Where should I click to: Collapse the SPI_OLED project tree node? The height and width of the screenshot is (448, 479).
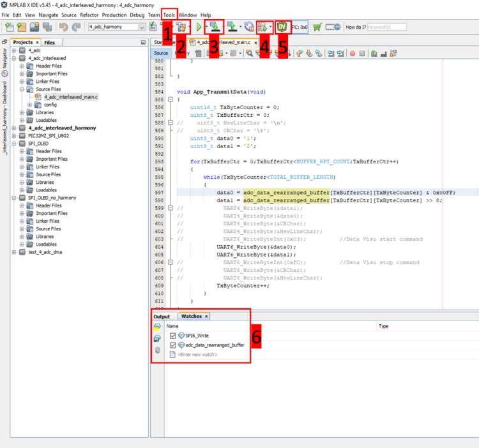[x=14, y=144]
